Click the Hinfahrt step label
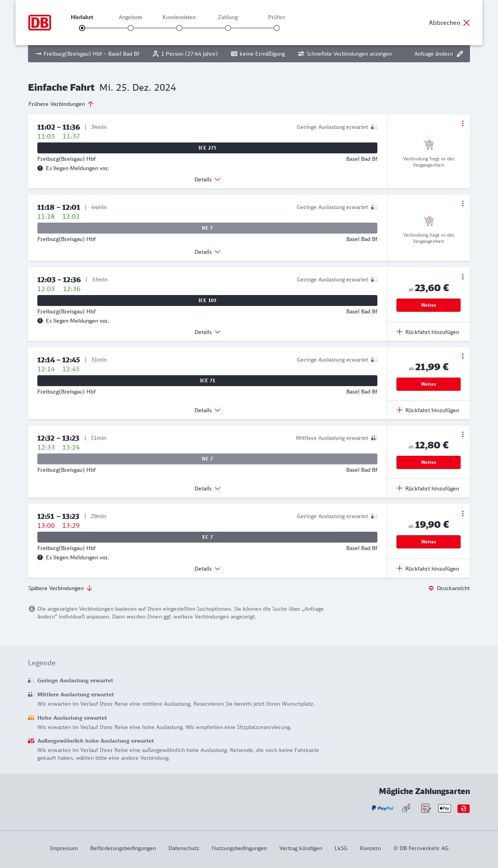The width and height of the screenshot is (498, 868). (82, 17)
